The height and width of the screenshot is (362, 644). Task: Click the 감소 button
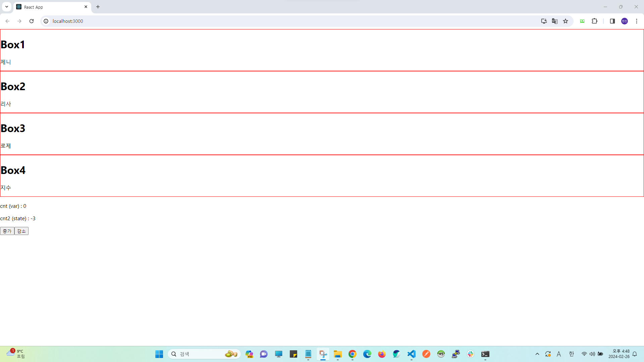click(21, 231)
